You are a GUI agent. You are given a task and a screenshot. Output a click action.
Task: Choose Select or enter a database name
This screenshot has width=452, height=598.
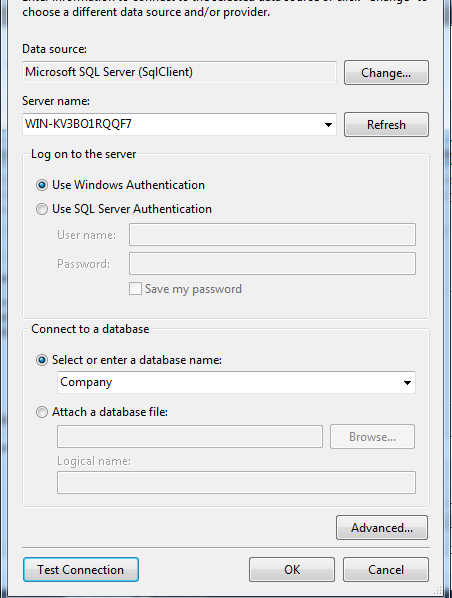[x=42, y=360]
